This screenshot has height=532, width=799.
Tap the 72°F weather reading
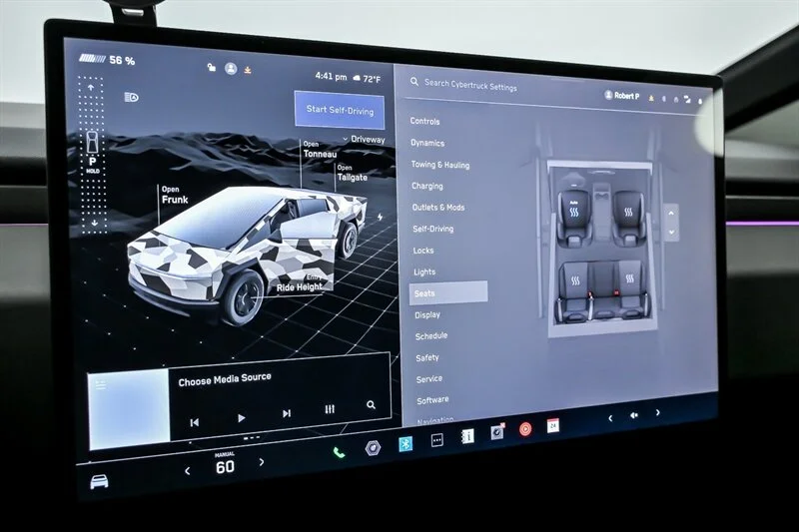pos(367,79)
